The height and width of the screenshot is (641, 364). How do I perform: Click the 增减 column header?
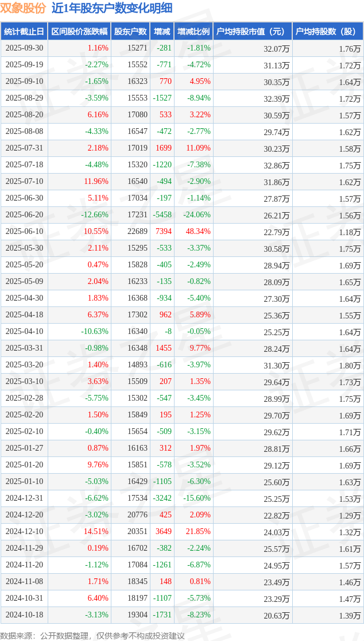[162, 32]
